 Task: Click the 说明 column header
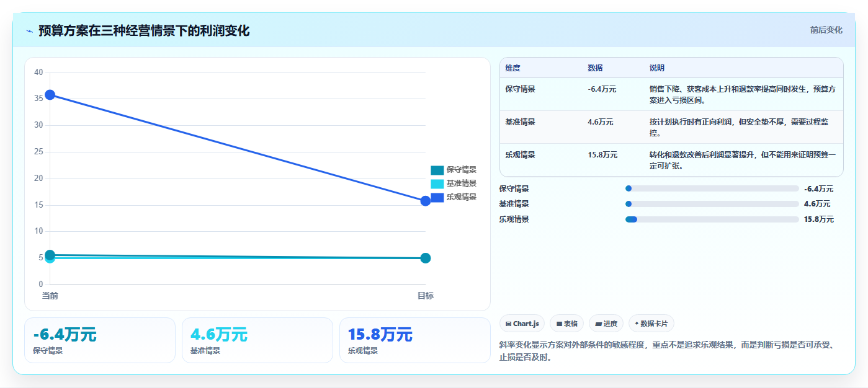coord(657,68)
